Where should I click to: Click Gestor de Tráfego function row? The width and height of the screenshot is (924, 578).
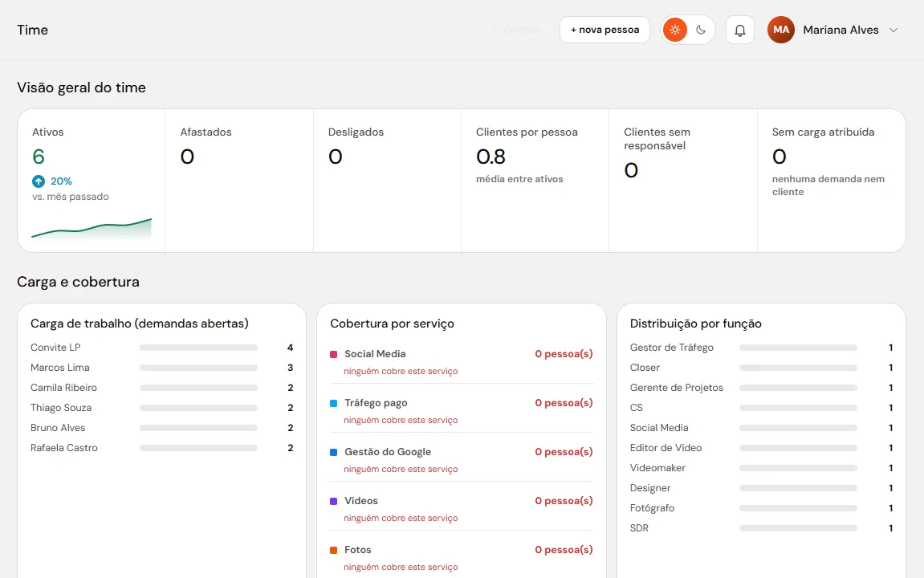point(761,348)
